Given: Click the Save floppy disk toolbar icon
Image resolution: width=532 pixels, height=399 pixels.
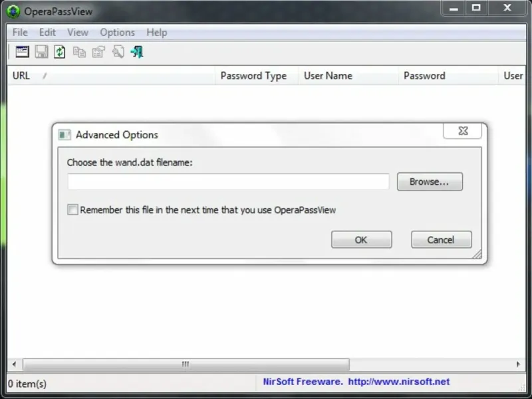Looking at the screenshot, I should (41, 52).
